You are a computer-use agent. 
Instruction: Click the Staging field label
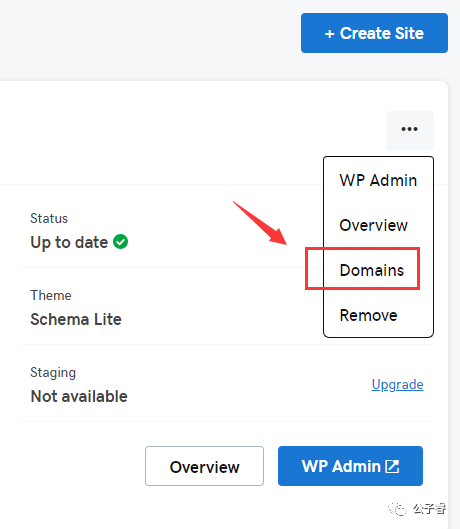coord(53,373)
